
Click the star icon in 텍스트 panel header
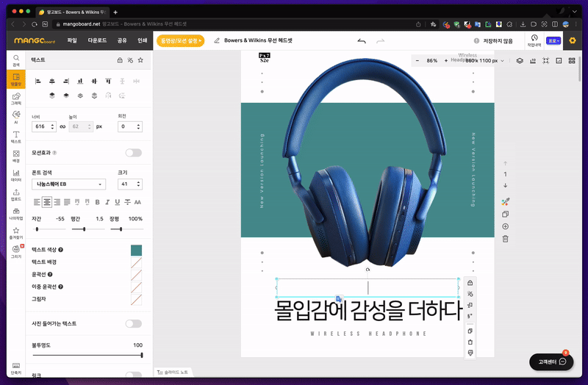pos(140,60)
